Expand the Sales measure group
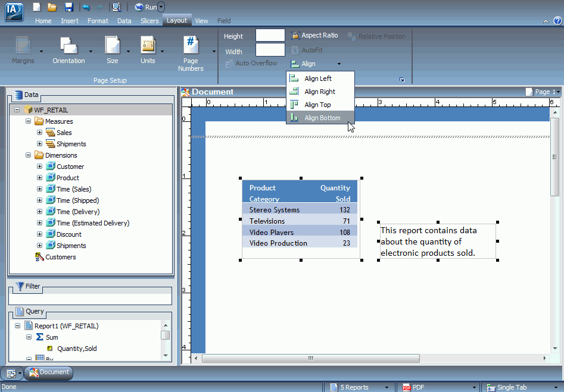Image resolution: width=564 pixels, height=392 pixels. [39, 132]
